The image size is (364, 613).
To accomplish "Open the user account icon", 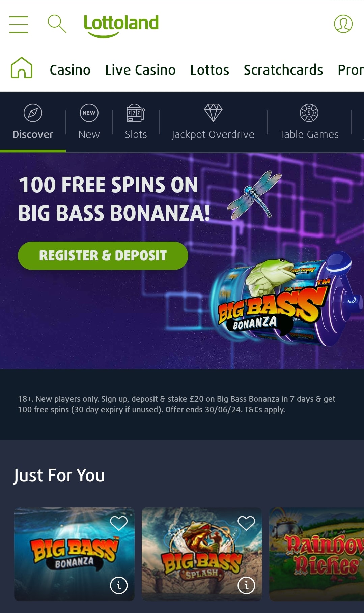I will [x=343, y=24].
